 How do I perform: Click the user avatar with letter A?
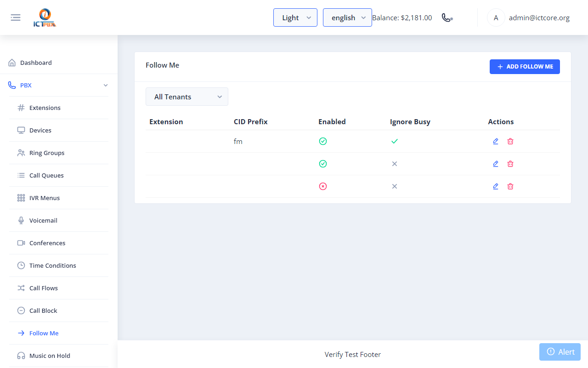pos(496,17)
